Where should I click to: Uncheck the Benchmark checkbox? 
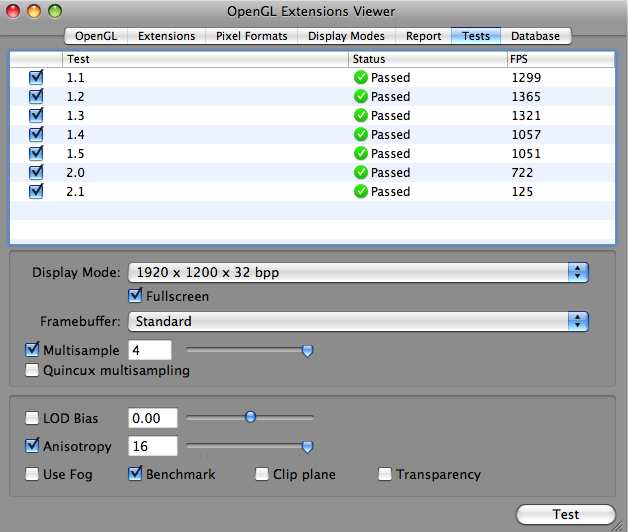coord(135,474)
